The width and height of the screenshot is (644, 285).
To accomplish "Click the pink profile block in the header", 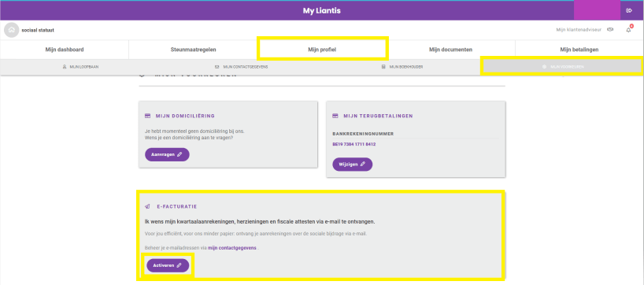I will click(x=597, y=11).
